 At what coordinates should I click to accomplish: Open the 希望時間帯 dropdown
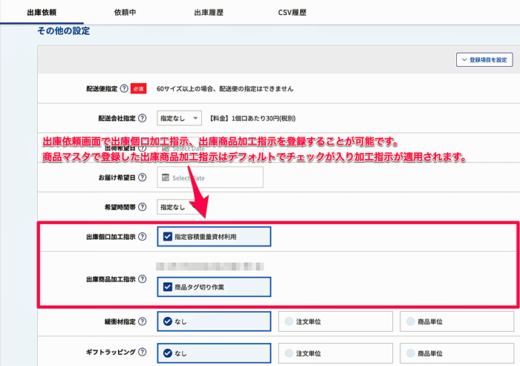pos(179,207)
